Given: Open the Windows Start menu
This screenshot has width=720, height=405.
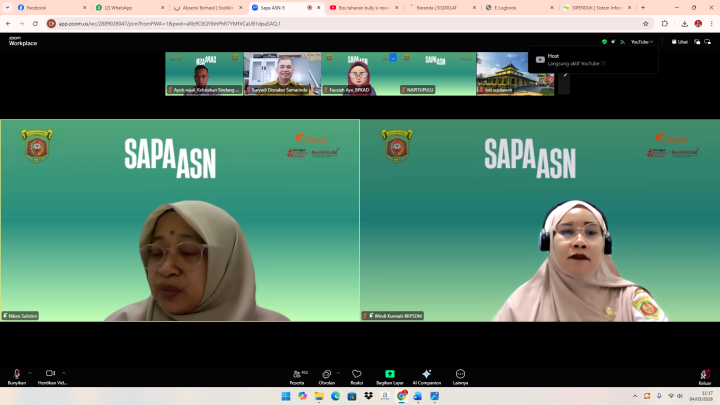Looking at the screenshot, I should [x=286, y=396].
